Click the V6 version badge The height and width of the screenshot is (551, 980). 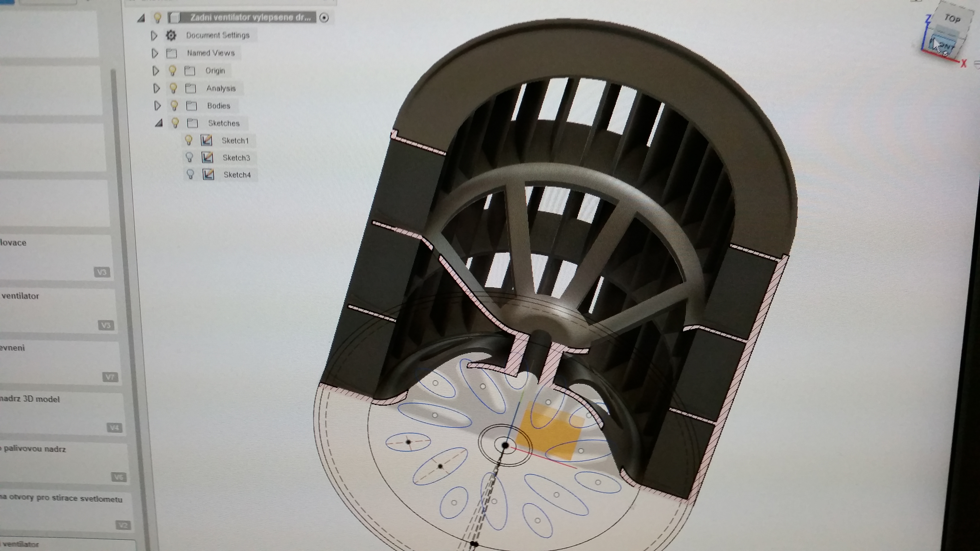118,477
